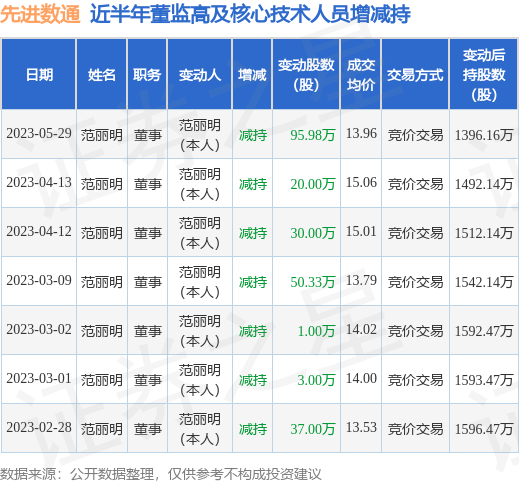Click 竞价交易 in the 2023-03-02 row

pos(415,331)
